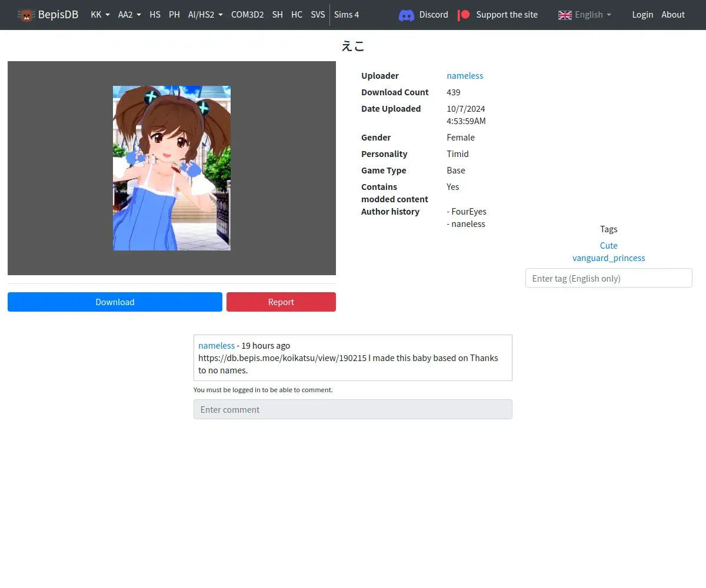
Task: Click the download count 439
Action: (454, 92)
